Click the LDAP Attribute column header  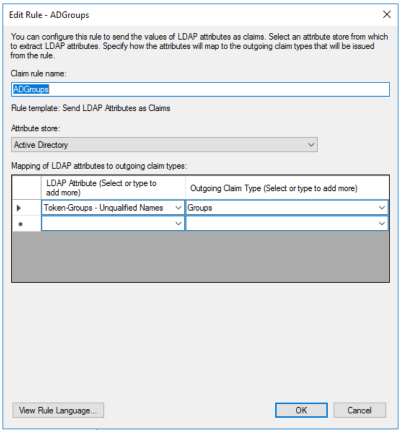click(x=113, y=188)
